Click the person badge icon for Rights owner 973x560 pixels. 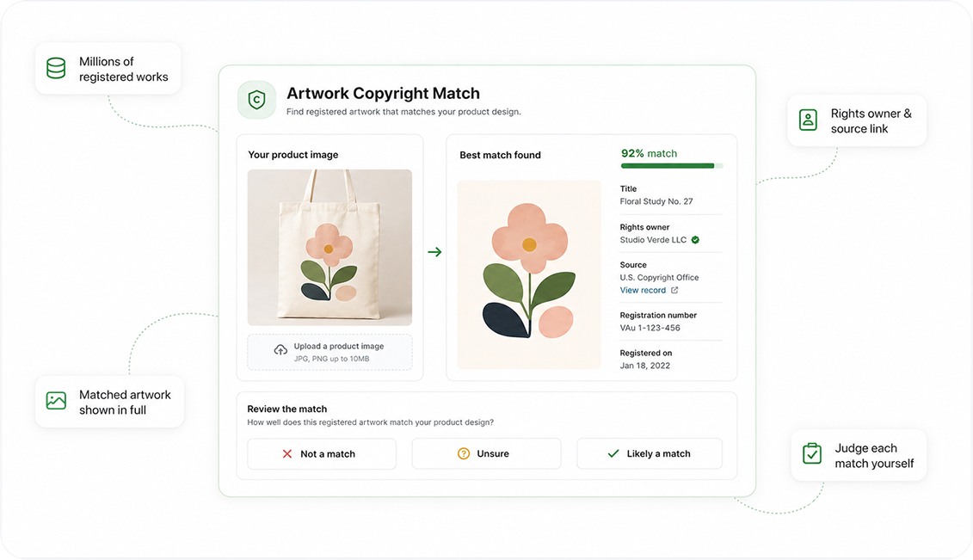coord(808,120)
